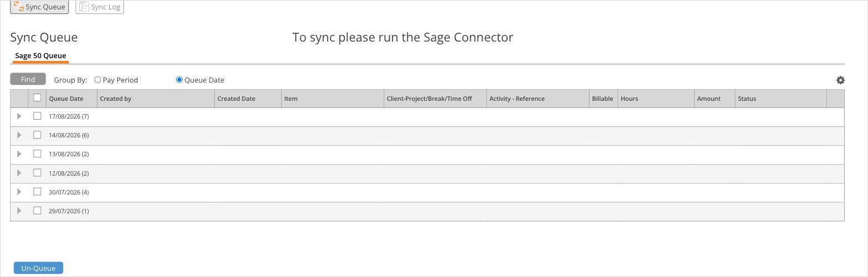868x277 pixels.
Task: Tick the checkbox for 12/08/2026 row
Action: click(37, 173)
